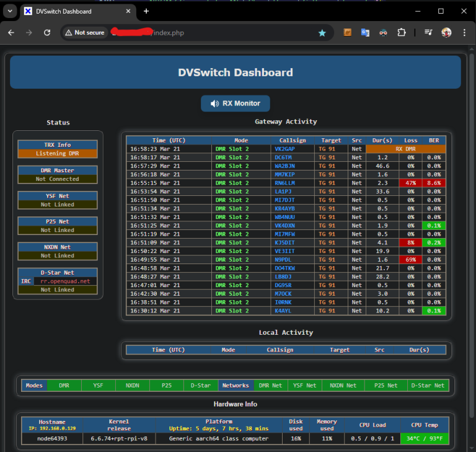
Task: Open the browser Extensions puzzle icon
Action: tap(402, 32)
